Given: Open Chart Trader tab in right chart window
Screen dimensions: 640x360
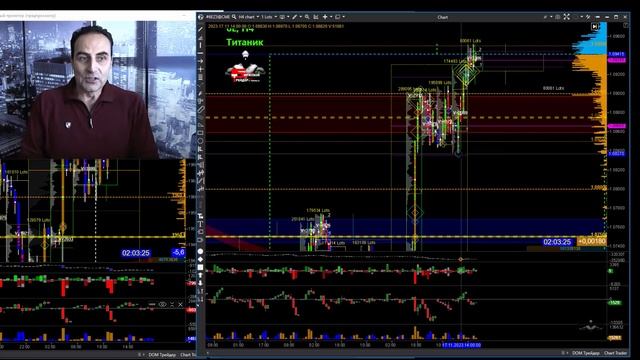Looking at the screenshot, I should [x=615, y=353].
